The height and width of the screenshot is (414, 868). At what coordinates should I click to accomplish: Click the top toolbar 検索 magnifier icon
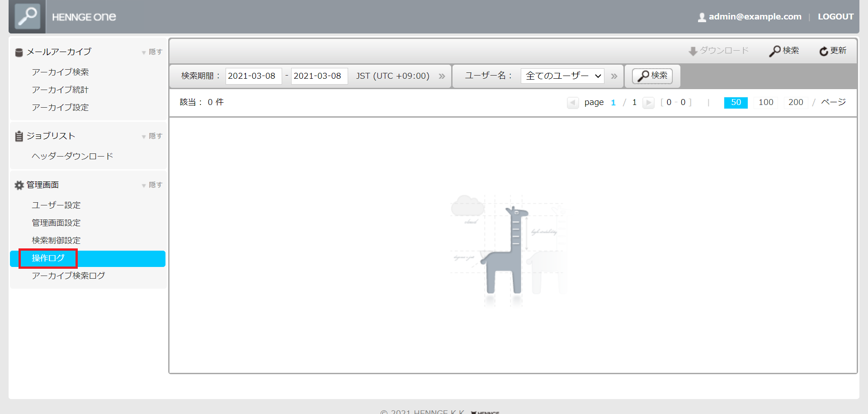[x=775, y=51]
